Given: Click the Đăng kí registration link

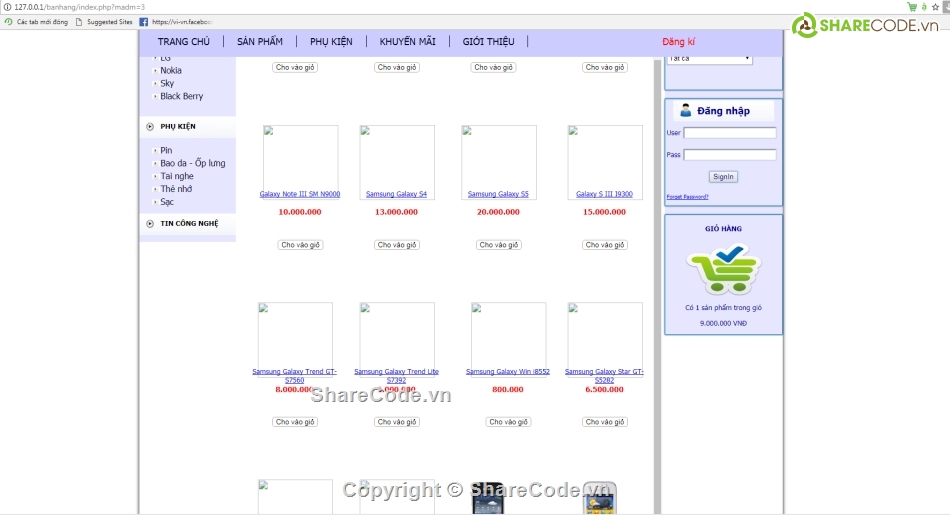Looking at the screenshot, I should [x=679, y=42].
